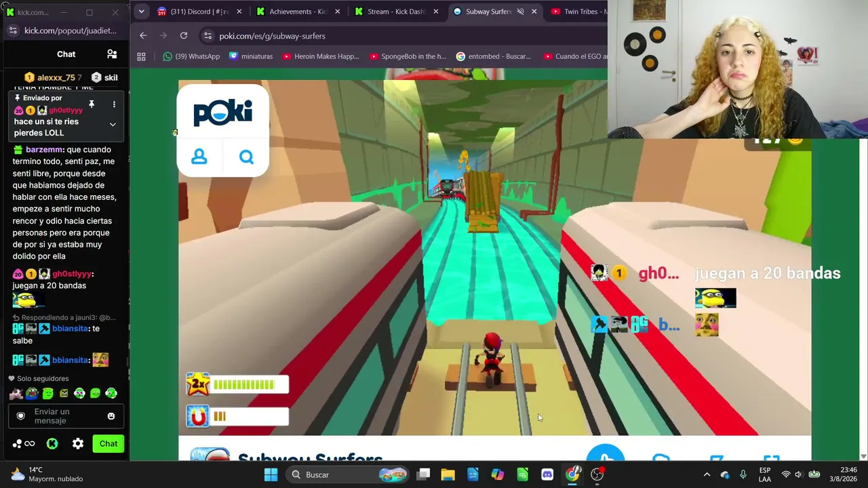Open Chrome from the taskbar
The image size is (868, 488).
click(x=573, y=474)
